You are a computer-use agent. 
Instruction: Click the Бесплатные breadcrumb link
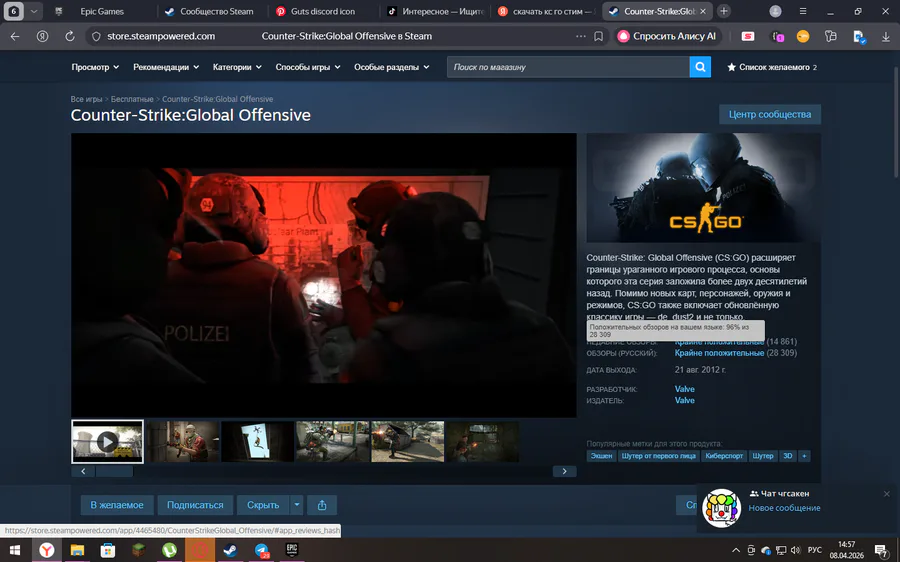coord(132,99)
